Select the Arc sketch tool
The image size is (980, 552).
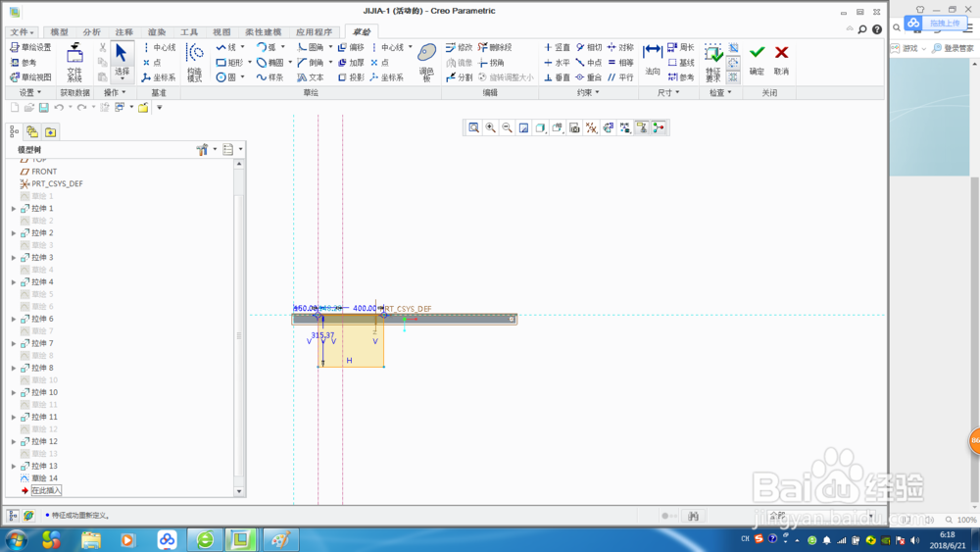tap(266, 47)
